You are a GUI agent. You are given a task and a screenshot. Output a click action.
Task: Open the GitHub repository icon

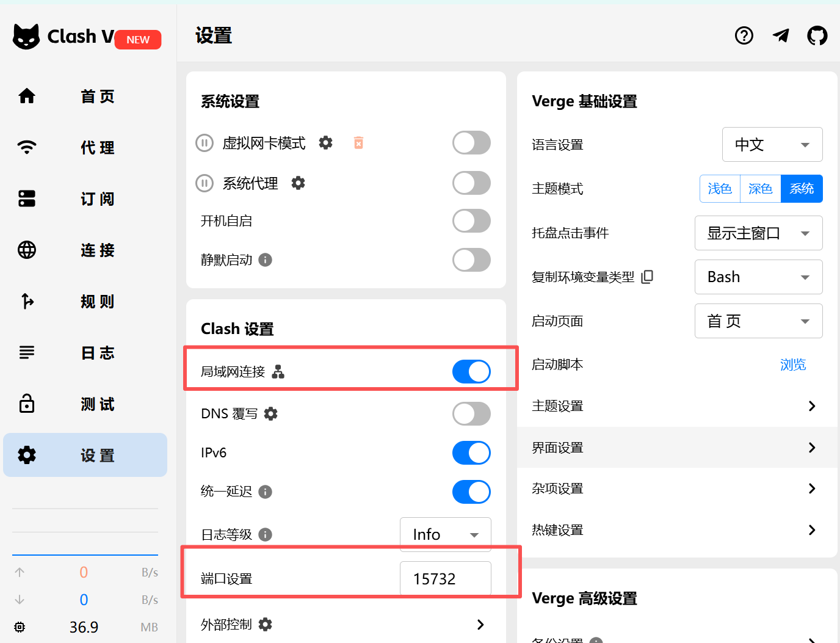pyautogui.click(x=817, y=35)
